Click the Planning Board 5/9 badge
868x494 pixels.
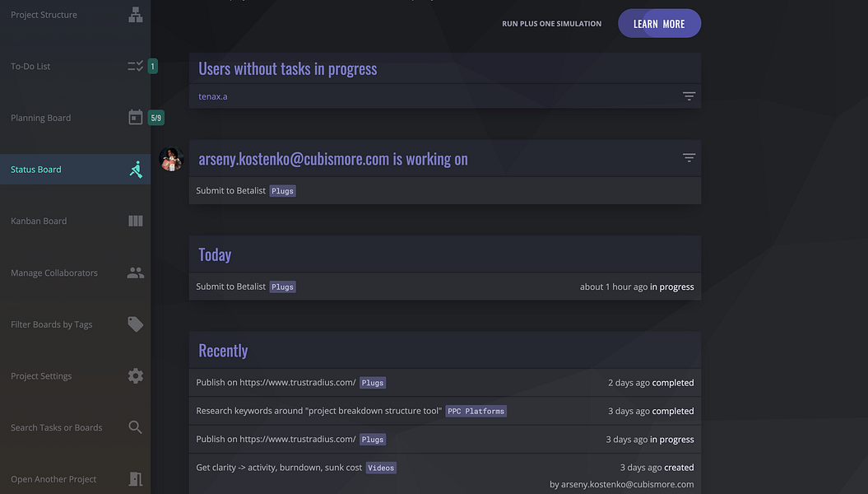(156, 118)
